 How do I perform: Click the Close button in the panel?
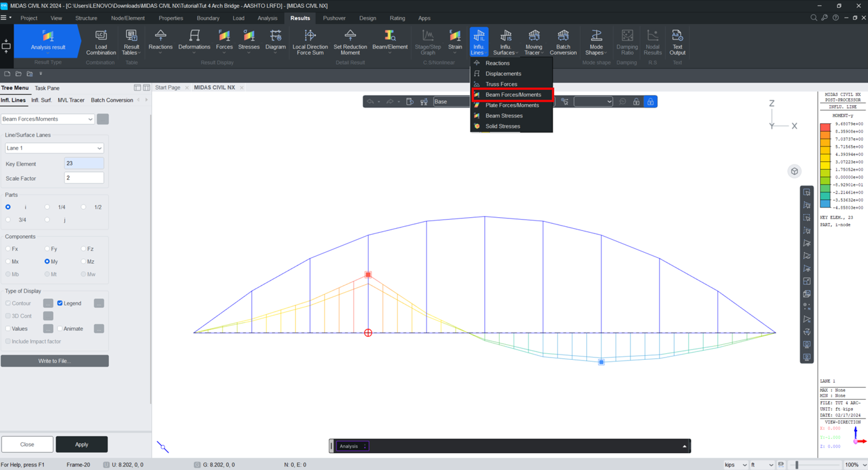(27, 444)
